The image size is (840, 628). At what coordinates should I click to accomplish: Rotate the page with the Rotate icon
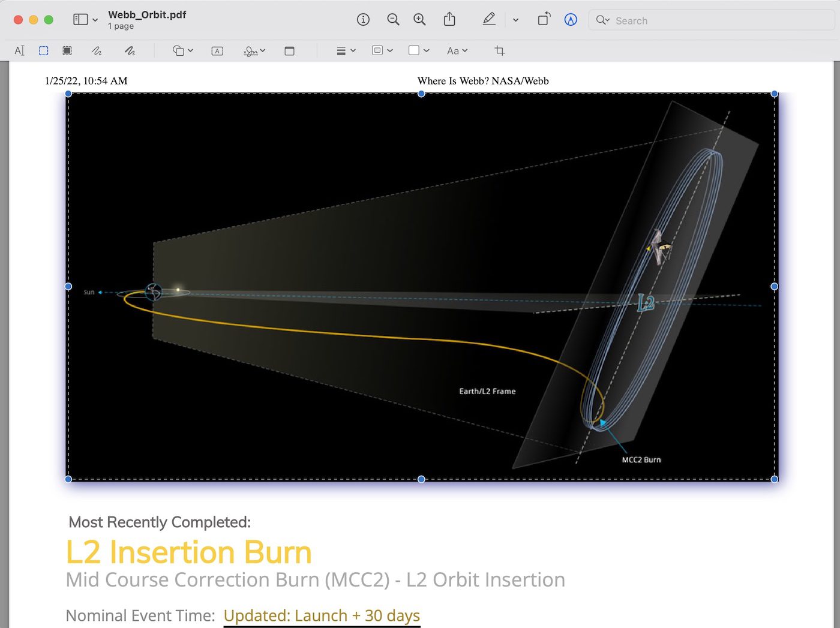point(544,20)
